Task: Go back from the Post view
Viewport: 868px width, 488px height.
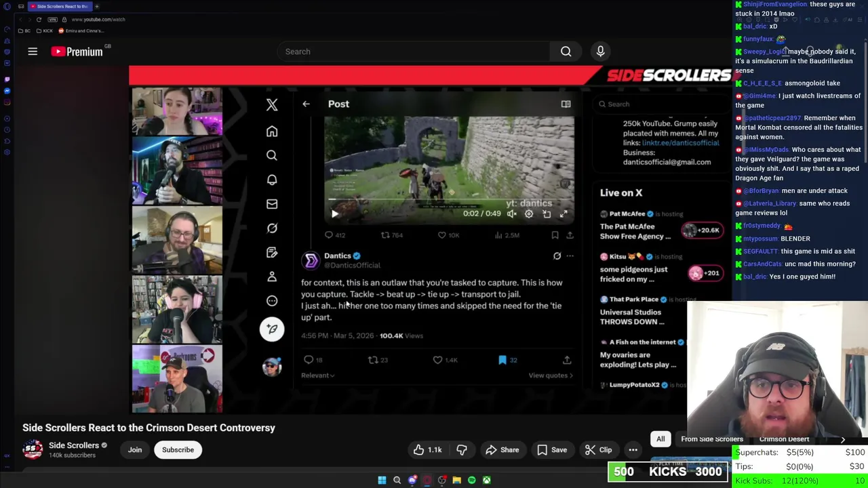Action: click(x=306, y=104)
